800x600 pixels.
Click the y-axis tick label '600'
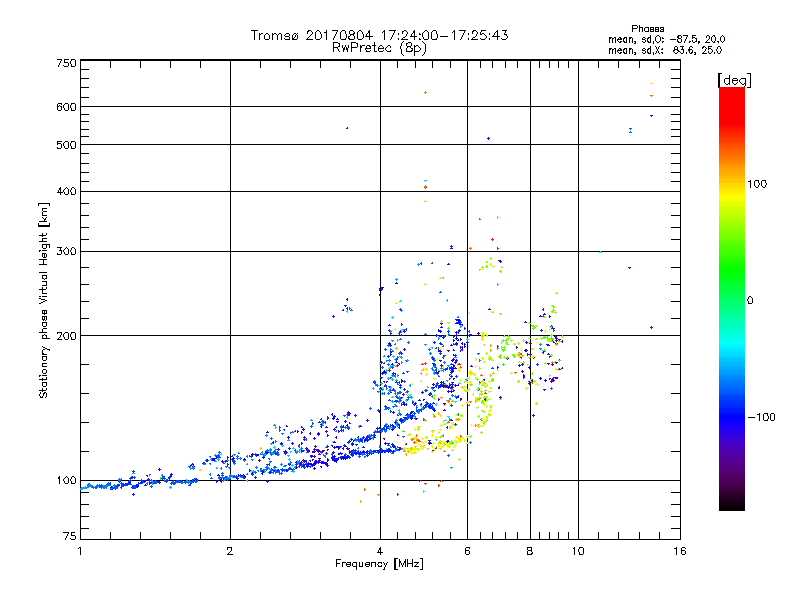(x=66, y=107)
